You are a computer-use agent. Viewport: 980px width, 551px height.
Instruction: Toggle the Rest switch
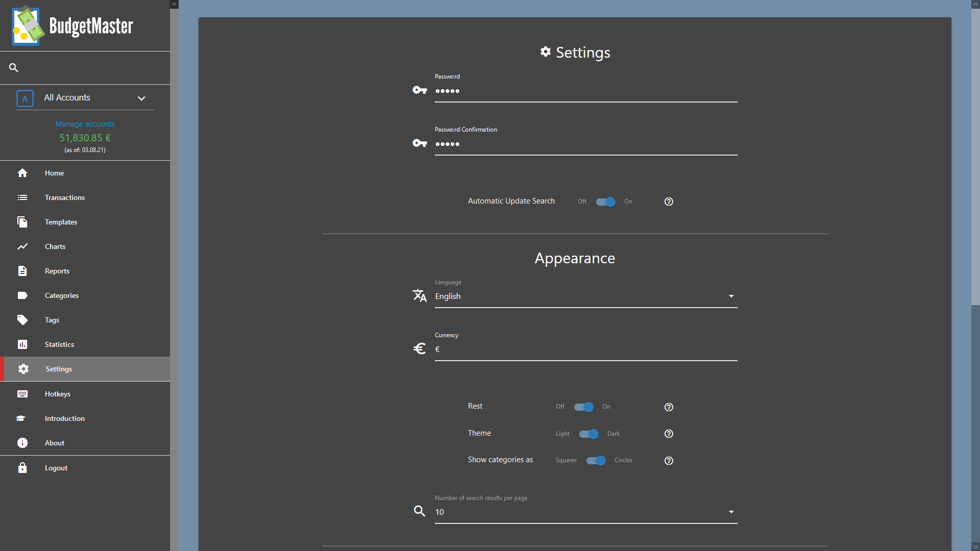584,407
